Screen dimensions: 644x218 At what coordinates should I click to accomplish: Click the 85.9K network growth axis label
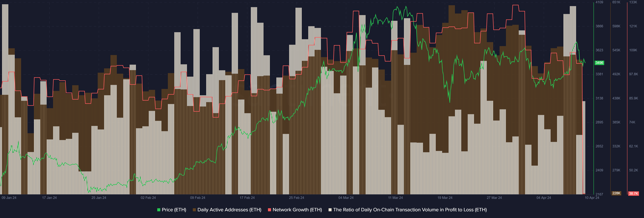pyautogui.click(x=633, y=98)
